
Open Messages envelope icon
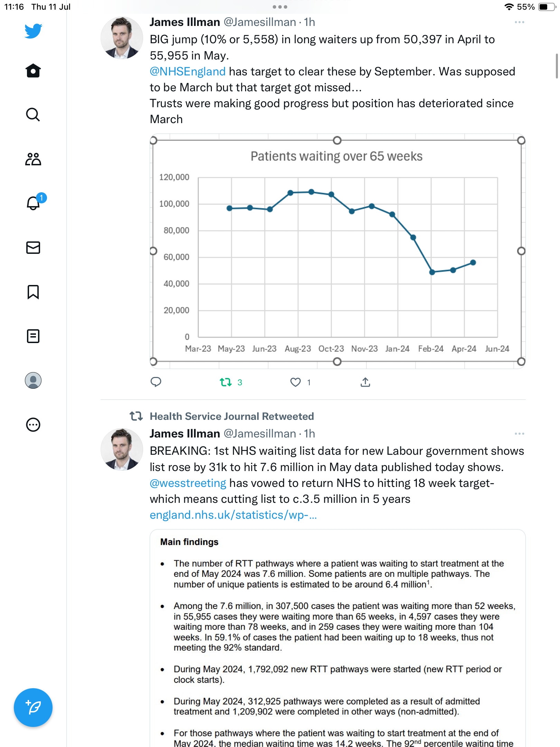coord(33,248)
